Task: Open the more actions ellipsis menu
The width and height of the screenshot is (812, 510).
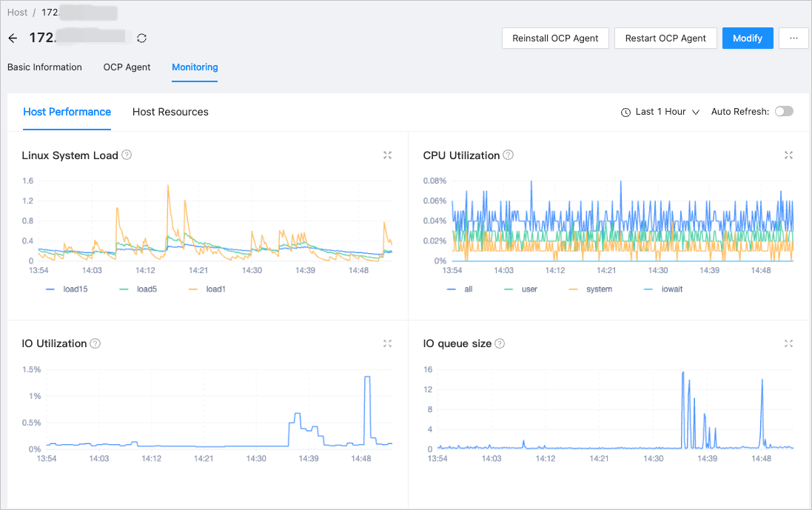Action: (x=793, y=38)
